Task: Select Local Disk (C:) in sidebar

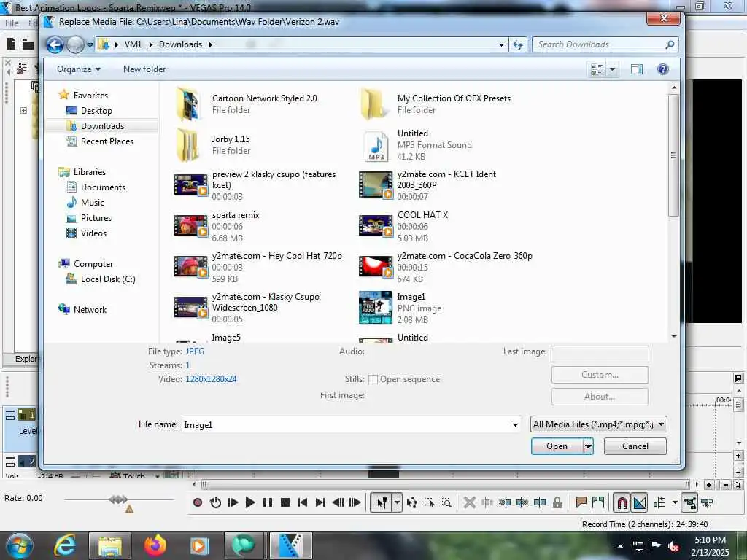Action: coord(108,279)
